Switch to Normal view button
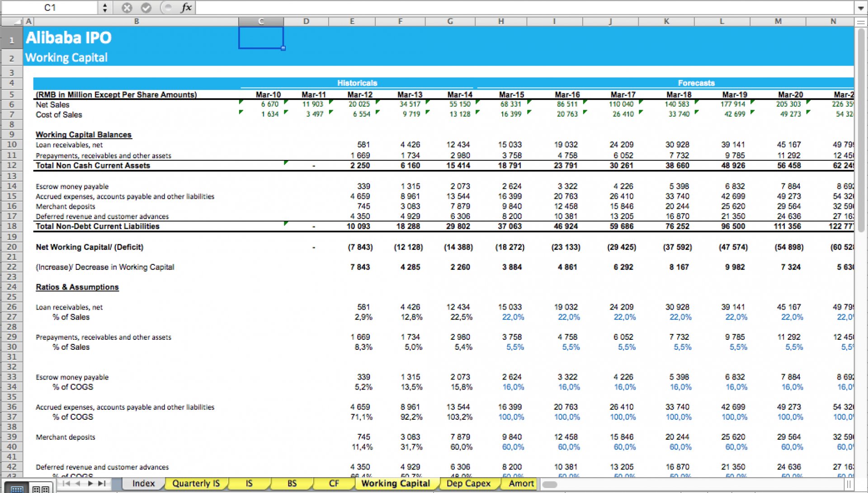This screenshot has width=868, height=493. pos(17,488)
